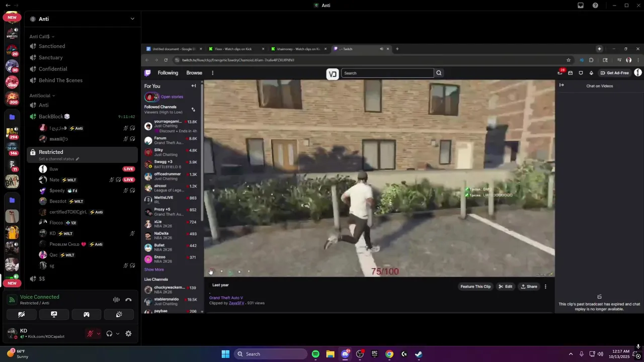Click the clip Edit button
The height and width of the screenshot is (362, 644).
pyautogui.click(x=505, y=287)
